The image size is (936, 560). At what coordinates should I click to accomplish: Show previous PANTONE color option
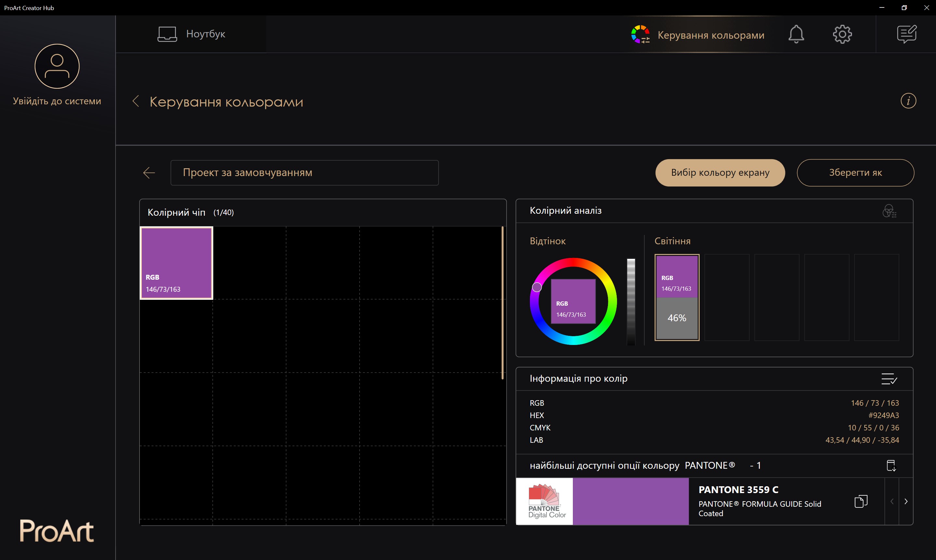pos(892,501)
